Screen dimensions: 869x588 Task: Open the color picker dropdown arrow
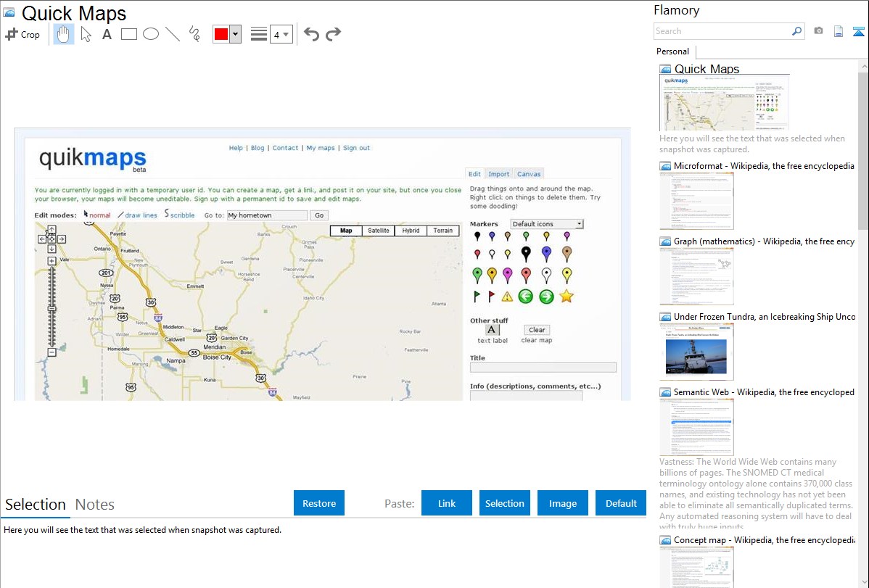tap(235, 34)
